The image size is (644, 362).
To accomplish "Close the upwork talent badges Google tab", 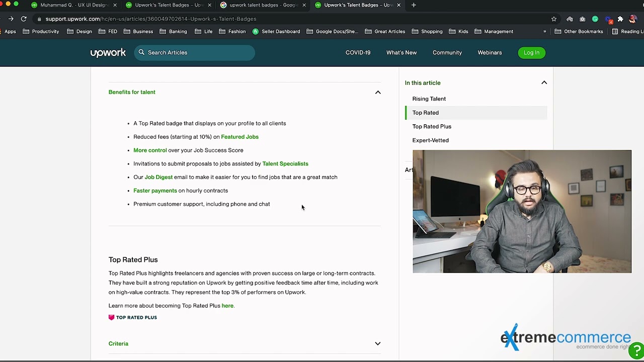I will tap(304, 5).
